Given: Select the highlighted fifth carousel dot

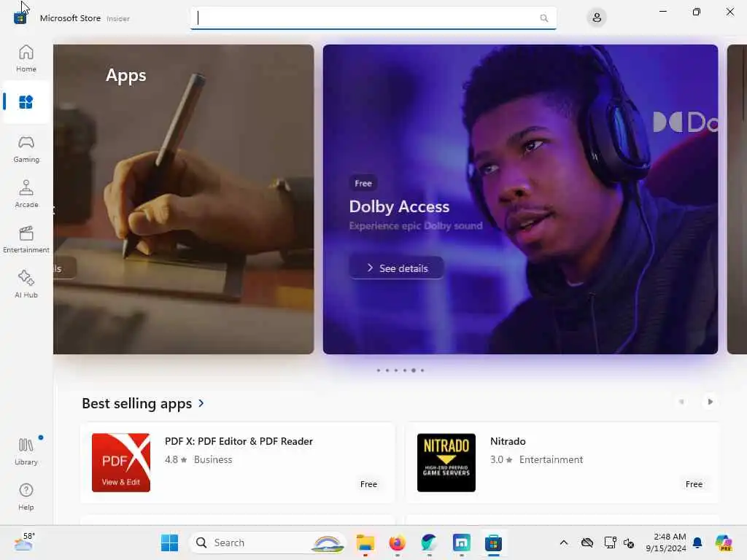Looking at the screenshot, I should pyautogui.click(x=414, y=370).
